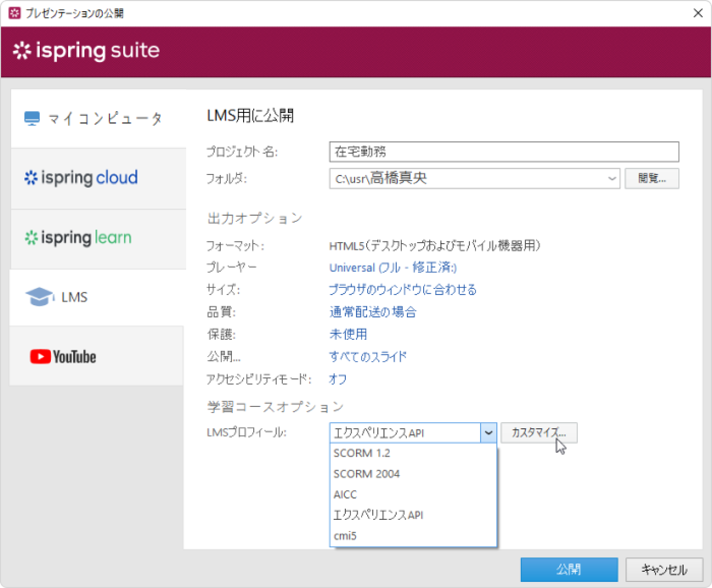Click the graduation cap LMS icon
Screen dimensions: 712x588
click(40, 297)
